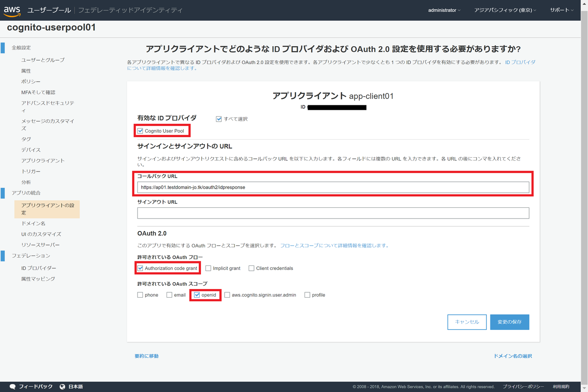Viewport: 588px width, 392px height.
Task: Click the 日本語 language selector
Action: (71, 387)
